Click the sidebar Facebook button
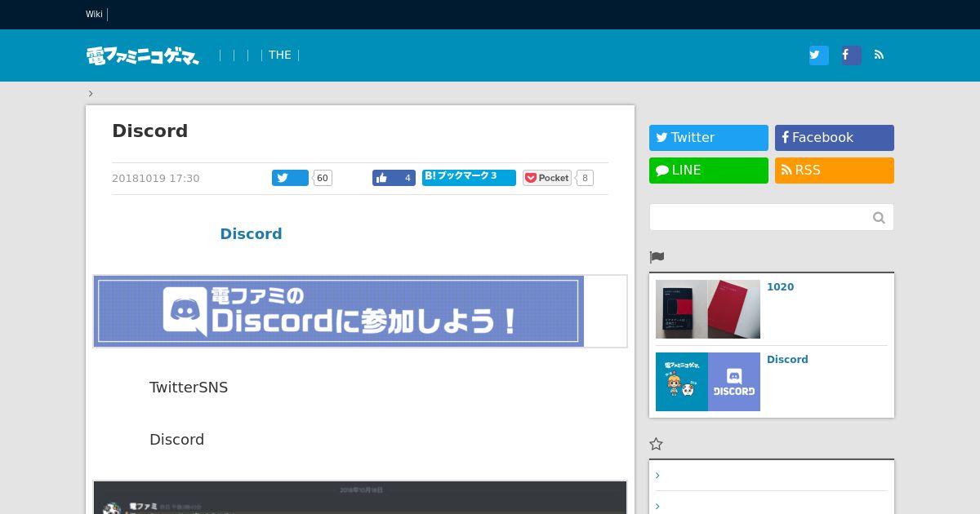Viewport: 980px width, 514px height. (x=835, y=138)
